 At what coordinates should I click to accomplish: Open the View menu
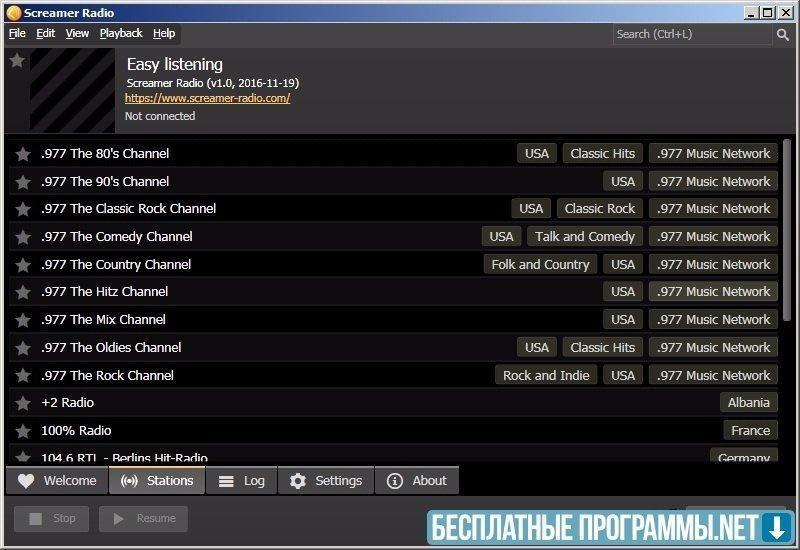(x=77, y=33)
